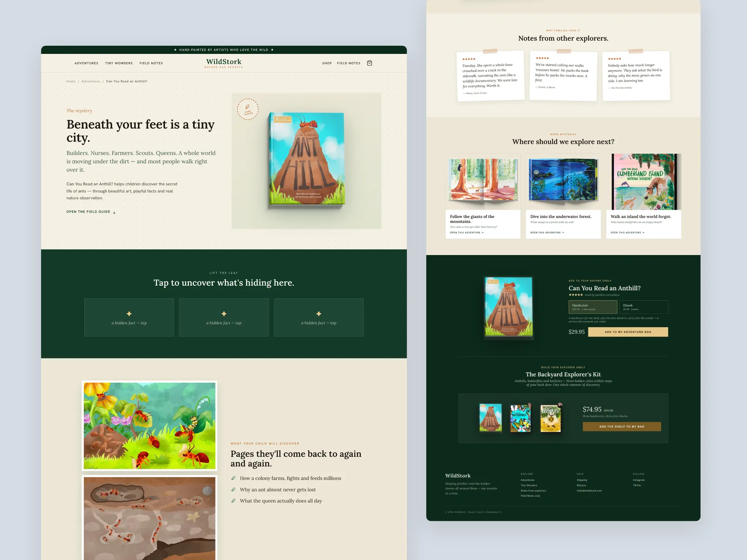Image resolution: width=747 pixels, height=560 pixels.
Task: Open Adventures in the breadcrumb trail
Action: [x=91, y=81]
